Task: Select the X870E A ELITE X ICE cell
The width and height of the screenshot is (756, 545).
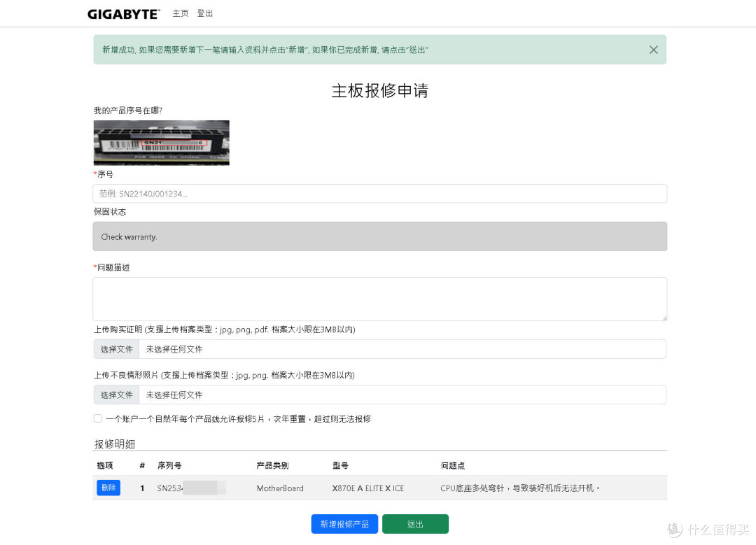Action: 368,488
